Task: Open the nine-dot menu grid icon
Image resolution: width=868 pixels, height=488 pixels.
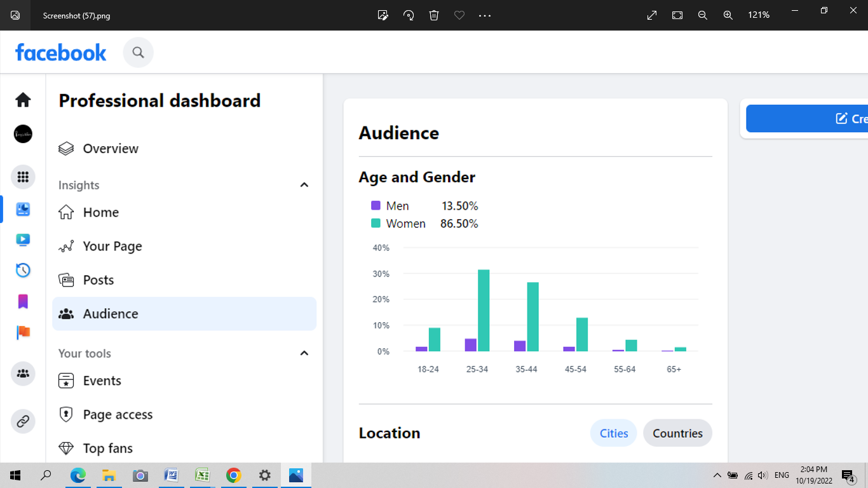Action: pyautogui.click(x=23, y=177)
